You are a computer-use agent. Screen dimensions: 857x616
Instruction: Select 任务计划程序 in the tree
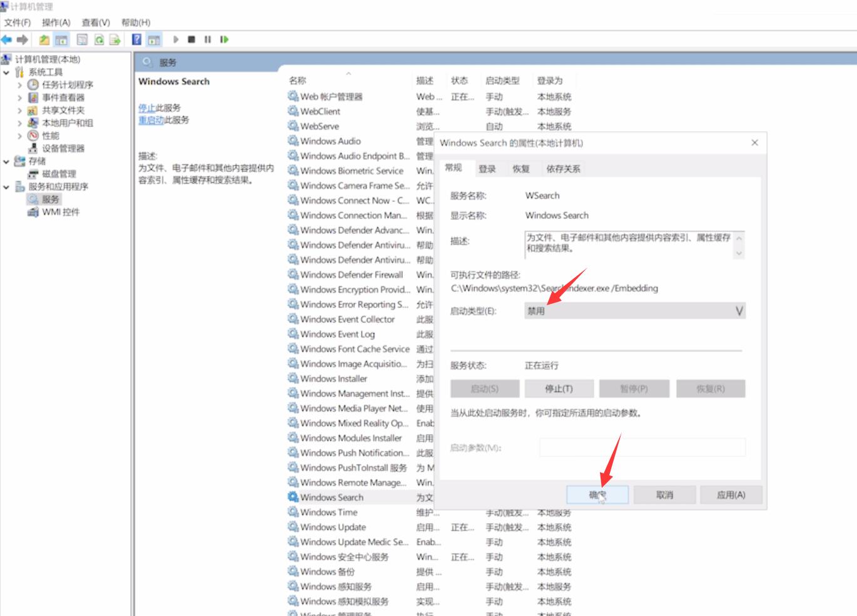(x=68, y=84)
